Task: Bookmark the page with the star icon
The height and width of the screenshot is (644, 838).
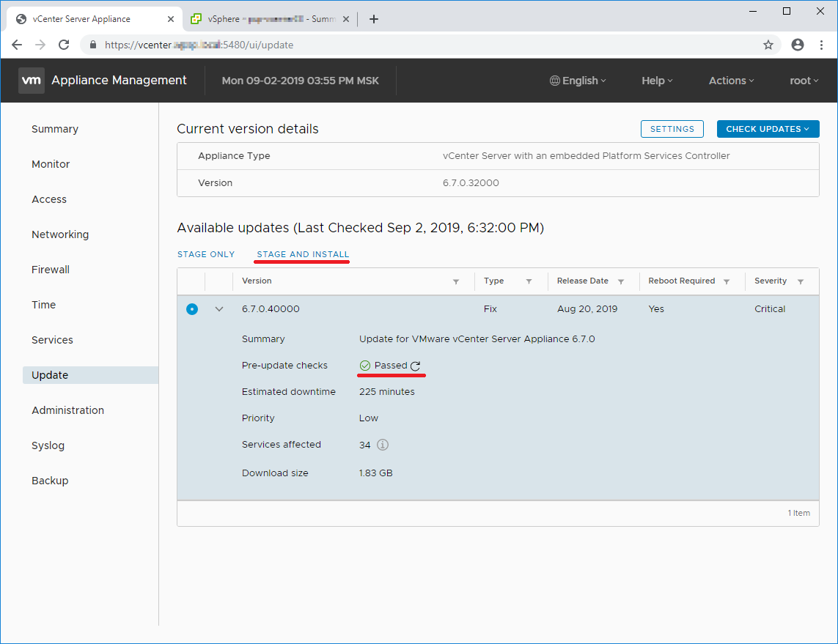Action: (768, 45)
